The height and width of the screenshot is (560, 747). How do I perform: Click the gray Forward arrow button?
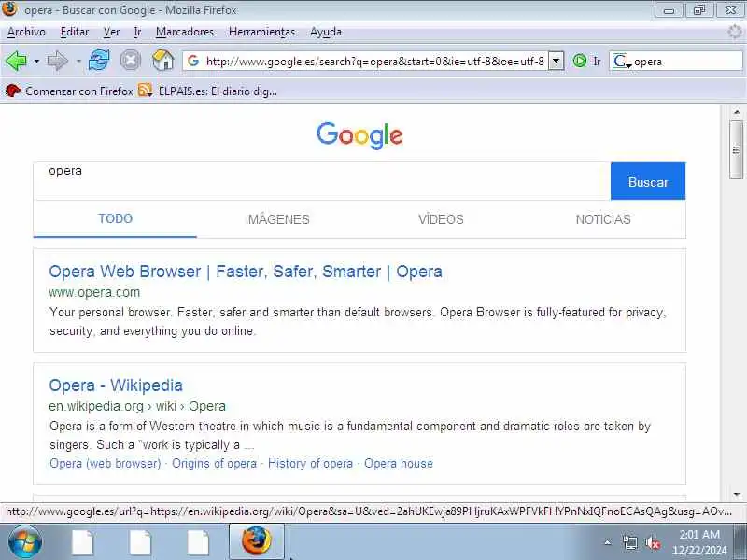point(58,61)
